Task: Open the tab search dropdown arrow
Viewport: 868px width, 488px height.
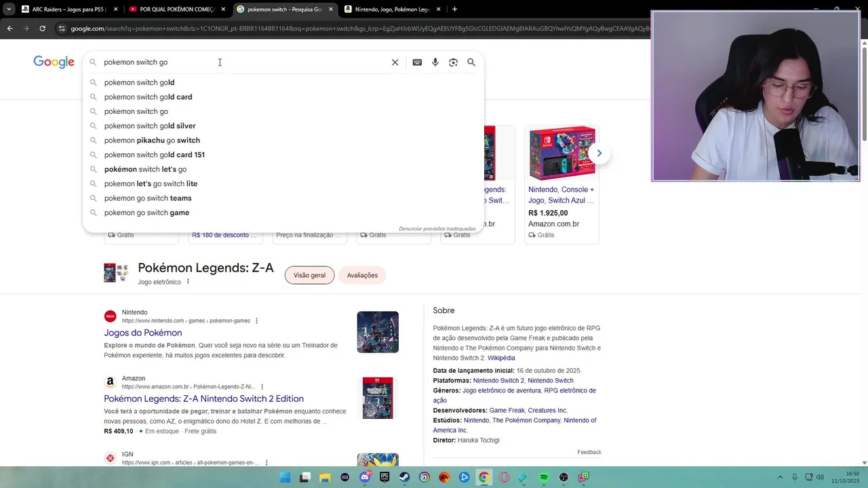Action: point(8,9)
